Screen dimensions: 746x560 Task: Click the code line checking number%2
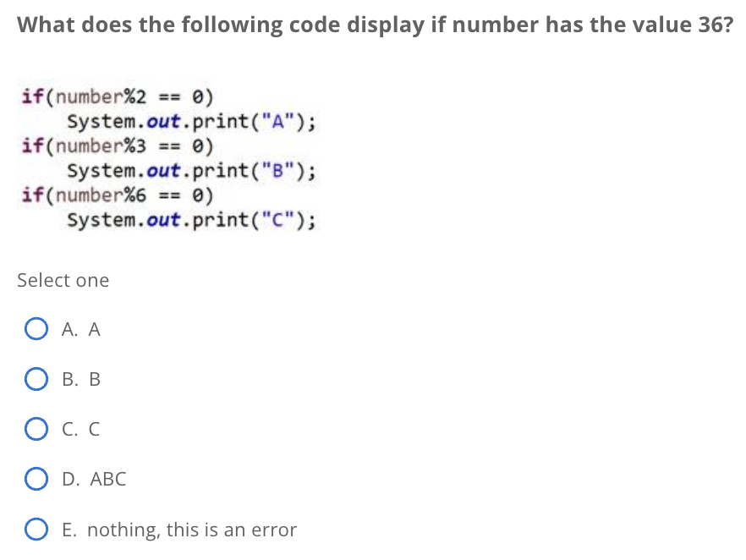(x=114, y=96)
